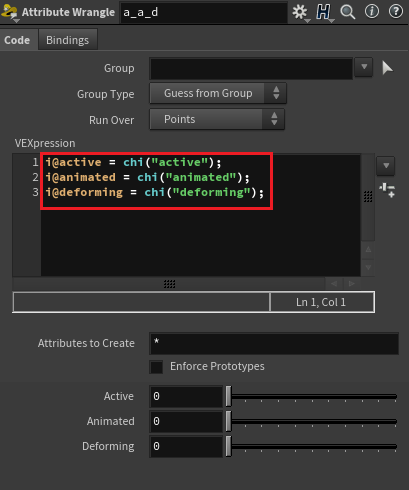This screenshot has height=490, width=409.
Task: Click the Group selection arrow icon
Action: (387, 68)
